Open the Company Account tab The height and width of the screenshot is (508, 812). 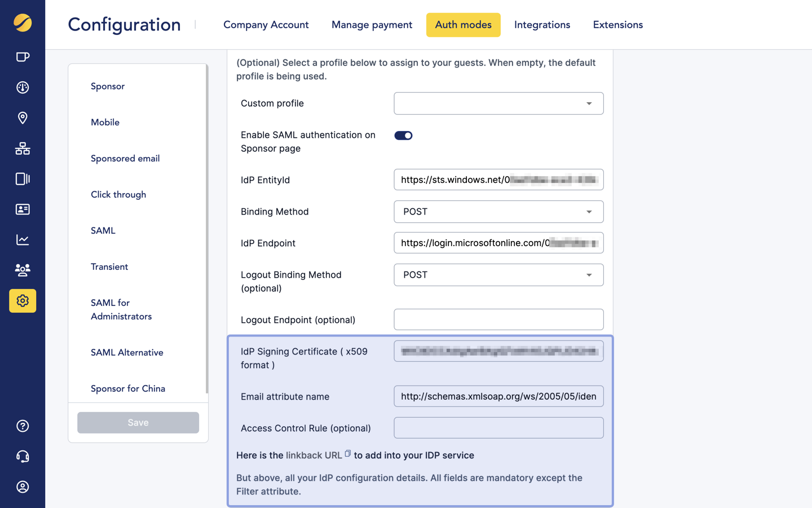click(x=266, y=25)
